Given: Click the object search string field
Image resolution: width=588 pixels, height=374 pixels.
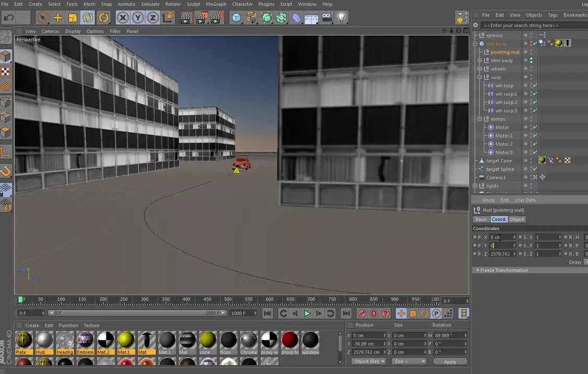Looking at the screenshot, I should click(x=535, y=26).
